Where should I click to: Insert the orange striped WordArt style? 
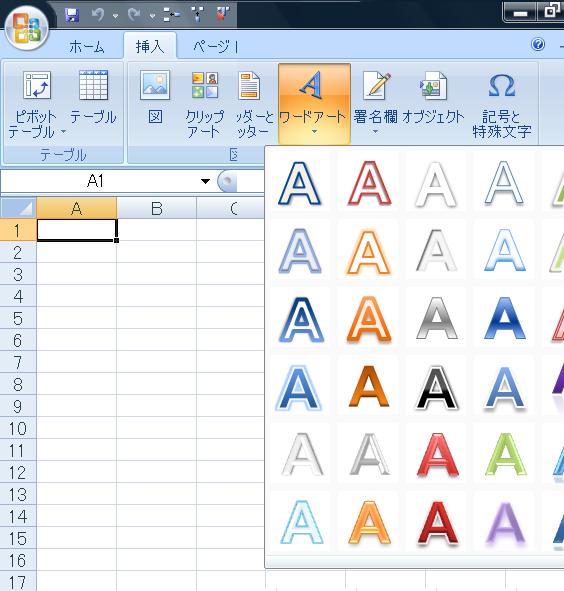point(369,522)
